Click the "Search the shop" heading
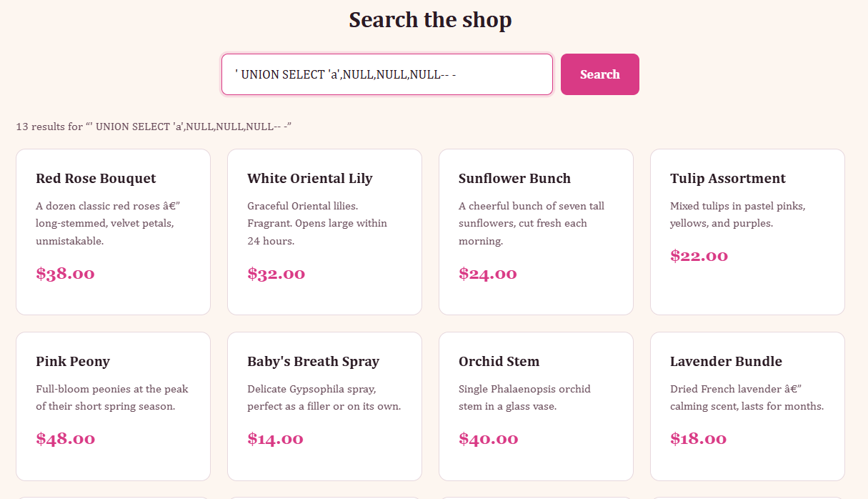Screen dimensions: 868x499 click(430, 20)
